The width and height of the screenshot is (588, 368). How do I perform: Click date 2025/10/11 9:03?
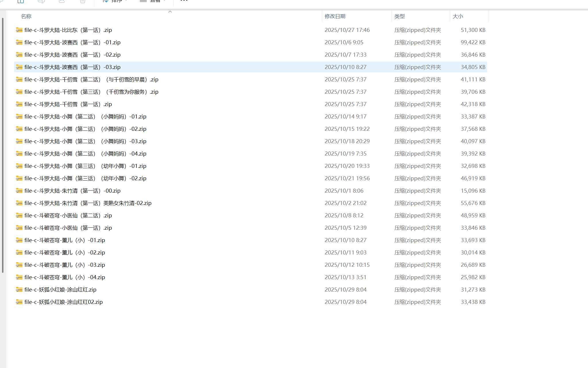tap(345, 252)
